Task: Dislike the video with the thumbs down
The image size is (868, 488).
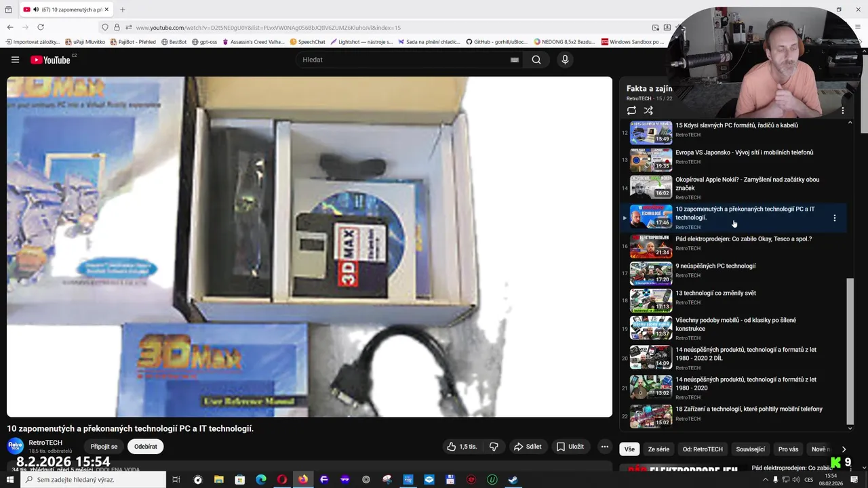Action: [x=494, y=447]
